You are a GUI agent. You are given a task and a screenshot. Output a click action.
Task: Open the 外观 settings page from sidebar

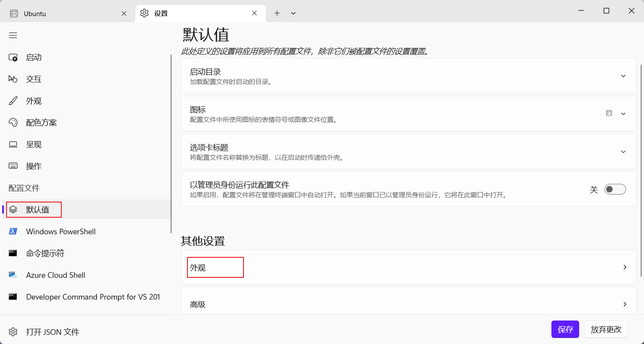[x=33, y=101]
